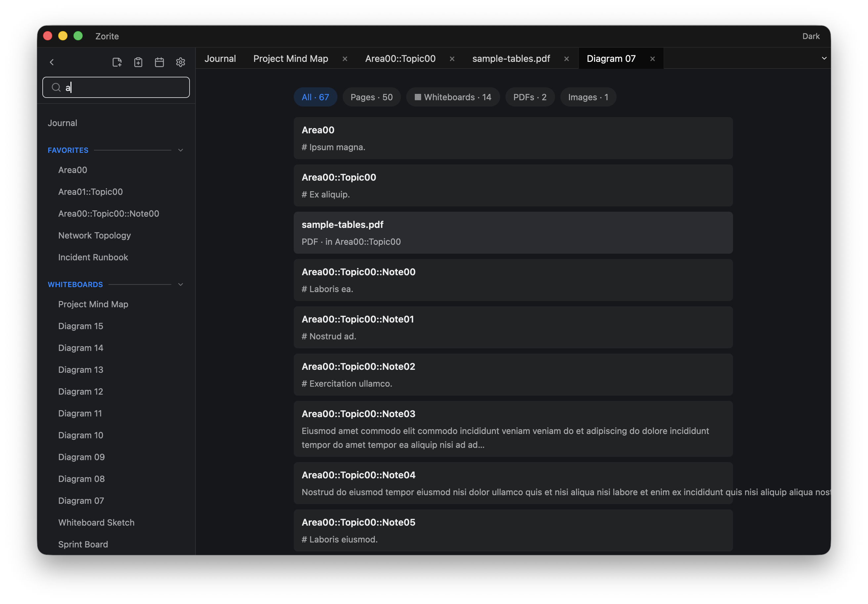This screenshot has width=868, height=604.
Task: Switch to the Project Mind Map tab
Action: click(290, 59)
